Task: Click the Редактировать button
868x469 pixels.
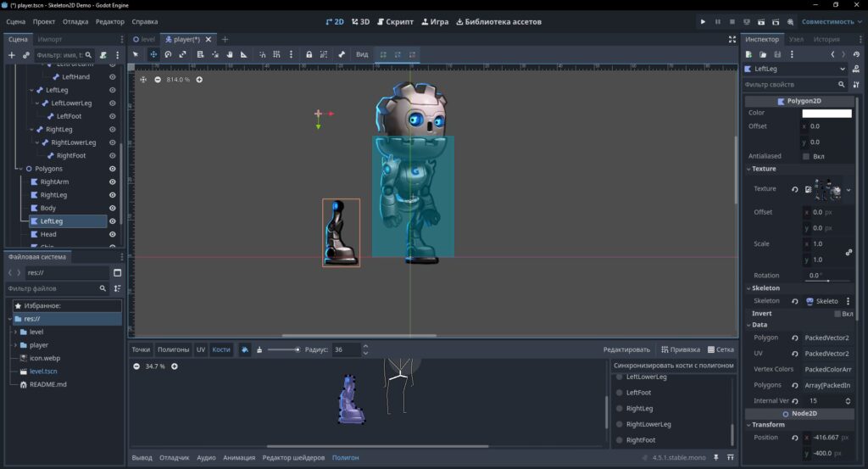Action: [626, 349]
